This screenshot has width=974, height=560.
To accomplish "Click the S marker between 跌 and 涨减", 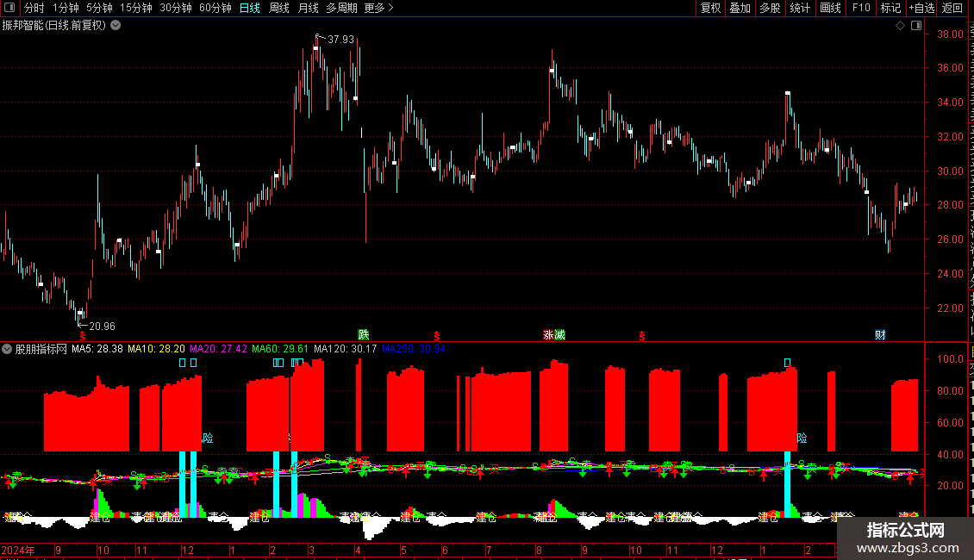I will click(437, 336).
